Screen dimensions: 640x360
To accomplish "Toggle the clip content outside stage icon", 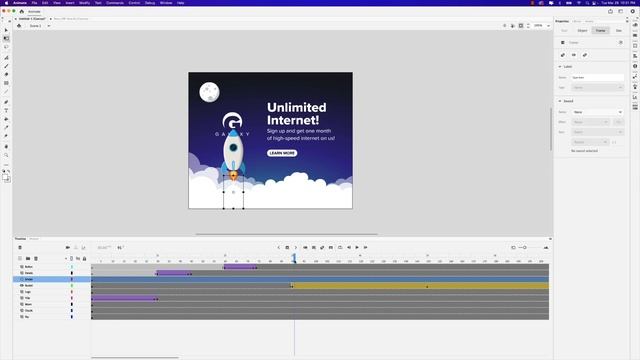I will 521,26.
